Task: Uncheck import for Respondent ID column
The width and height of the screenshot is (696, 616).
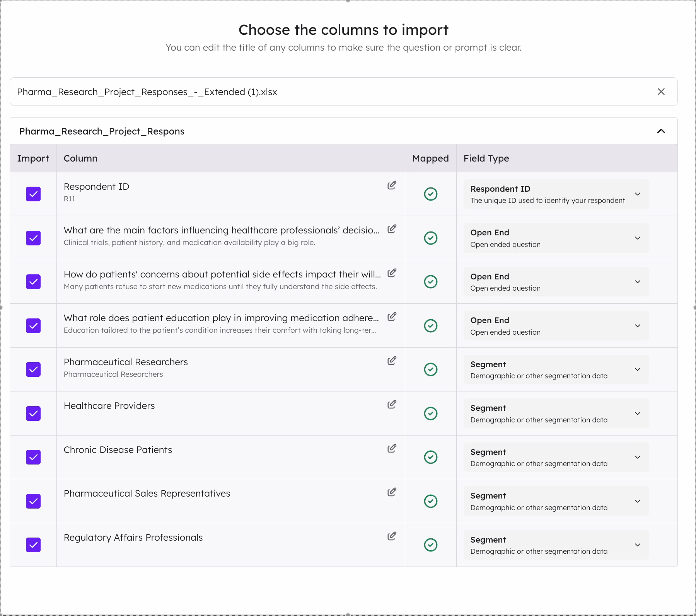Action: [33, 194]
